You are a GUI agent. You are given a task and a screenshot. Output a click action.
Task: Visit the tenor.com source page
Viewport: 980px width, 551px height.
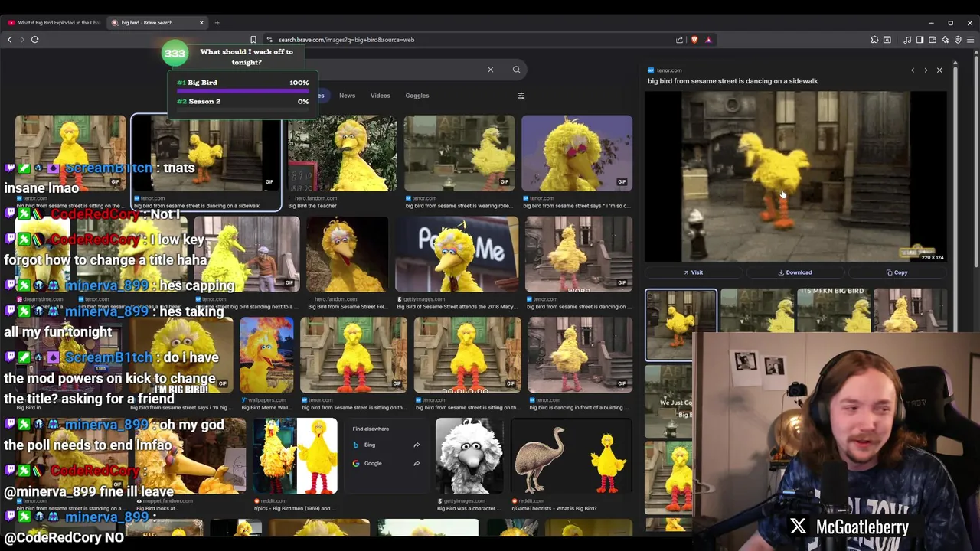pyautogui.click(x=694, y=272)
